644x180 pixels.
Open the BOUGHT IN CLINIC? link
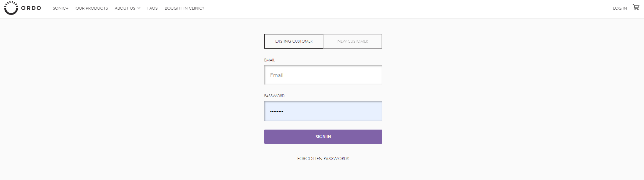coord(184,8)
